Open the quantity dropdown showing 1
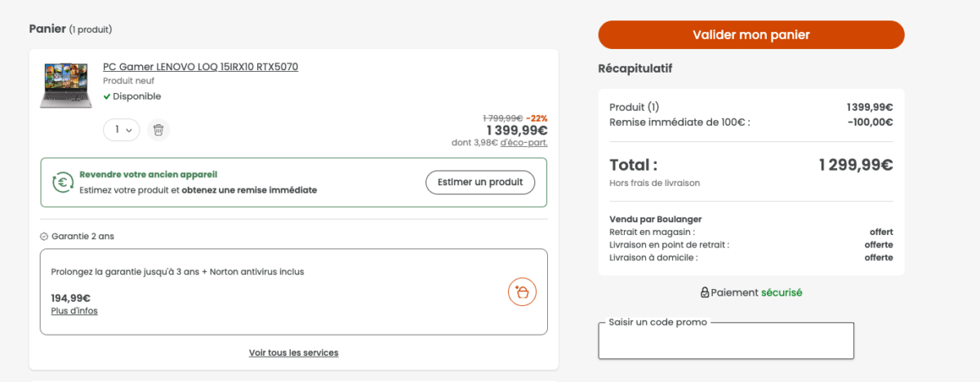Viewport: 980px width, 382px height. pyautogui.click(x=122, y=129)
